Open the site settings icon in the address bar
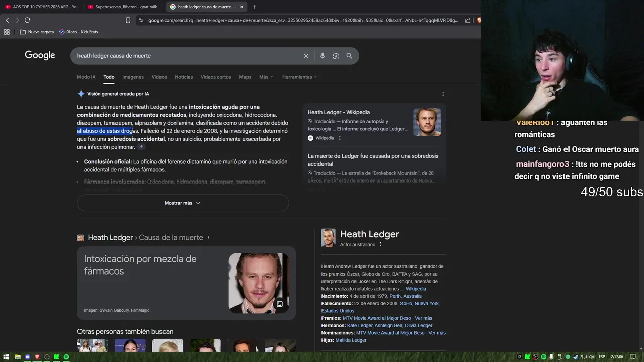The height and width of the screenshot is (362, 644). tap(141, 20)
